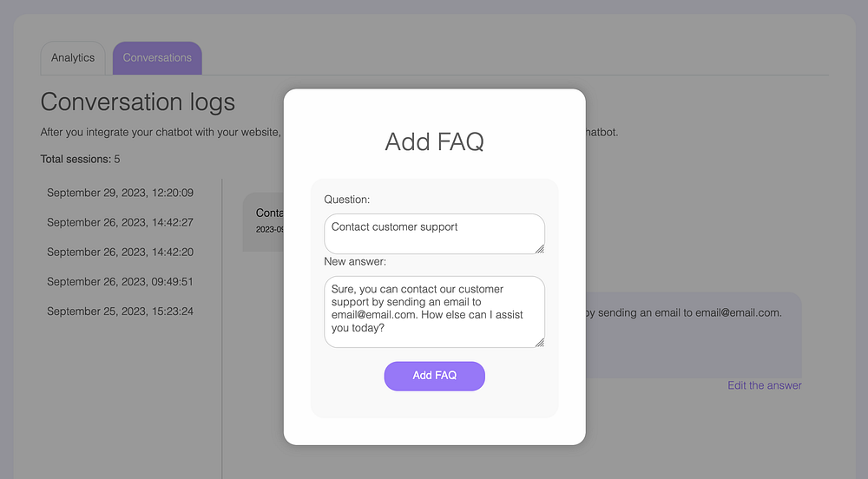The height and width of the screenshot is (479, 868).
Task: Click into the Question text field
Action: (430, 233)
